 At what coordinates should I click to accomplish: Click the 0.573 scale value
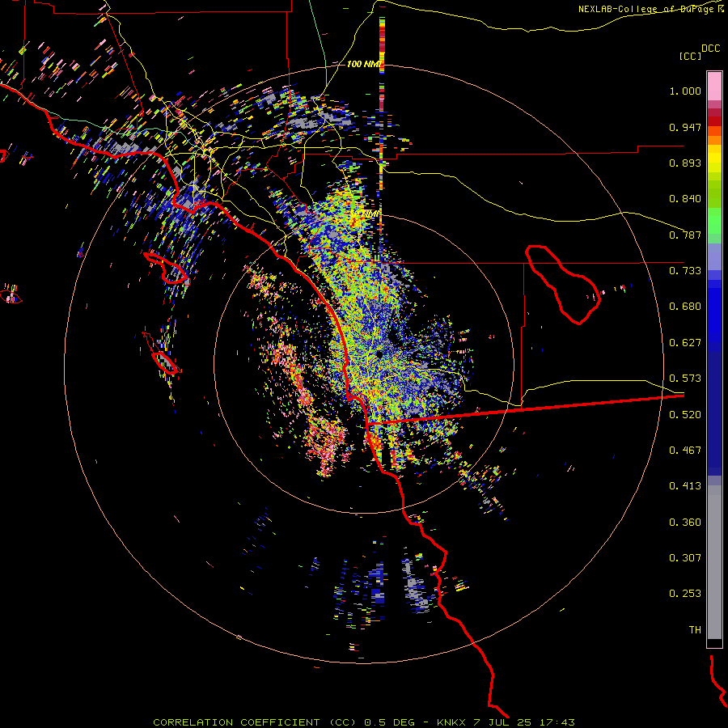click(x=685, y=379)
